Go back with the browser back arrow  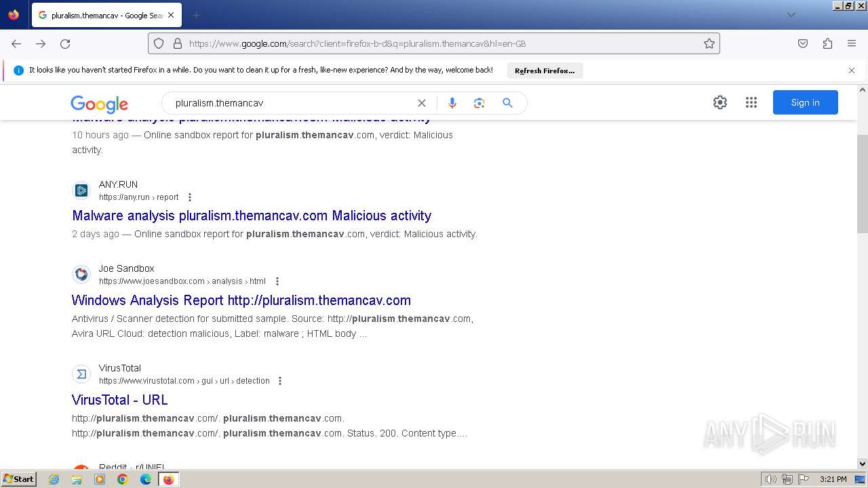16,43
